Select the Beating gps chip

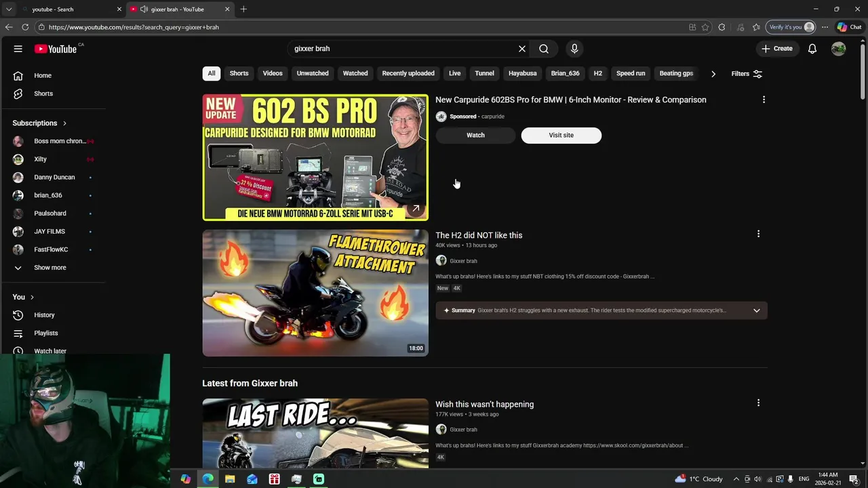(676, 73)
